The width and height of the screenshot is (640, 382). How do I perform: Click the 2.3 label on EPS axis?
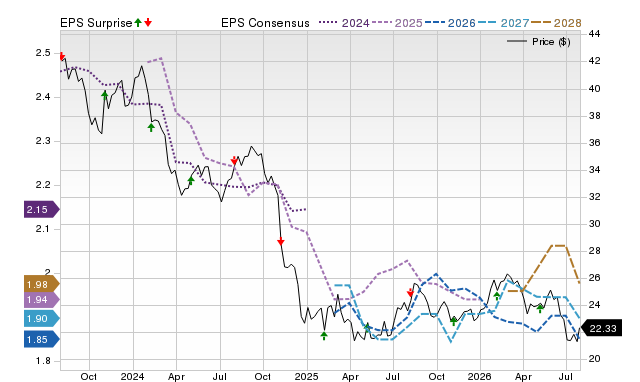pyautogui.click(x=43, y=141)
